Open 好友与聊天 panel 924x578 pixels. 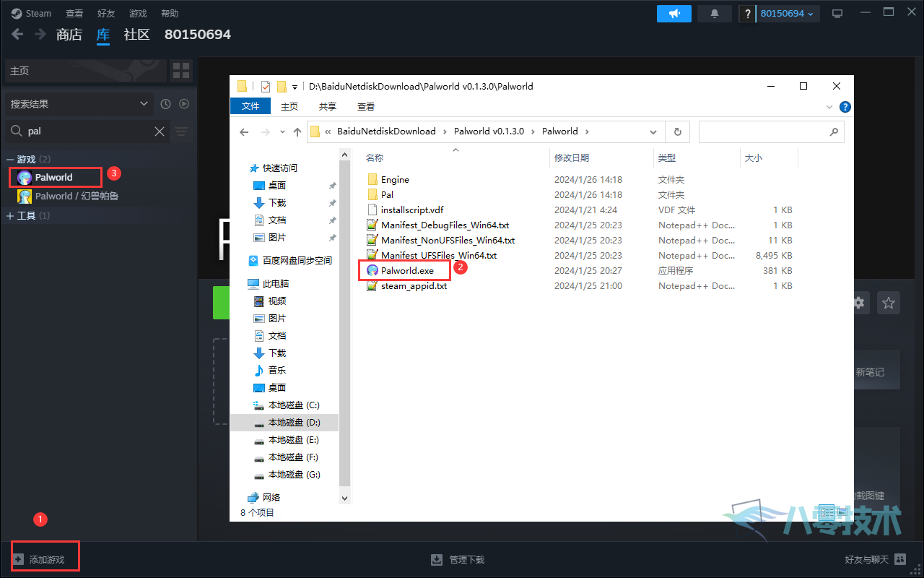(875, 559)
